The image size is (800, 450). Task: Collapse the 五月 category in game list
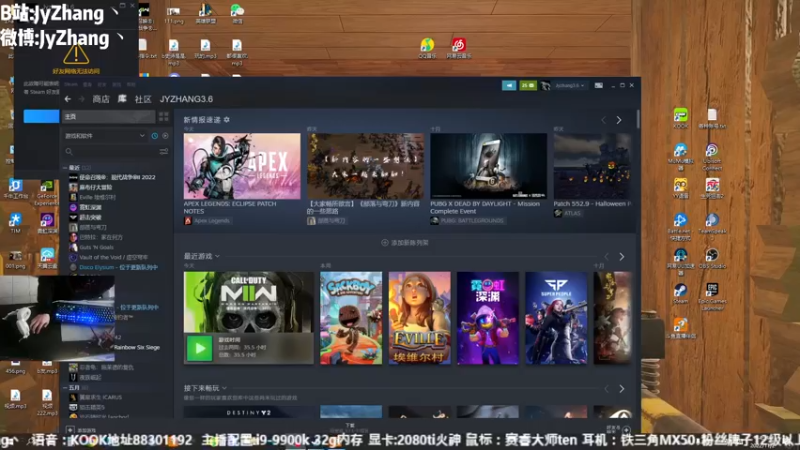point(65,388)
